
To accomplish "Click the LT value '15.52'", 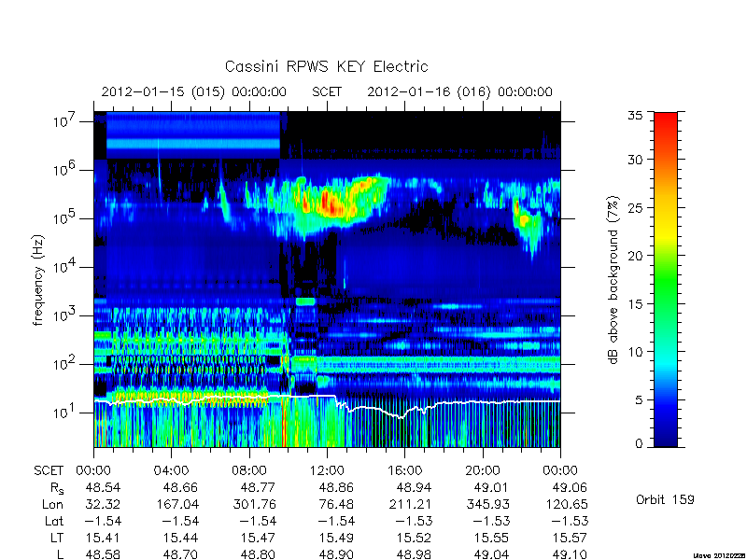I will coord(414,538).
